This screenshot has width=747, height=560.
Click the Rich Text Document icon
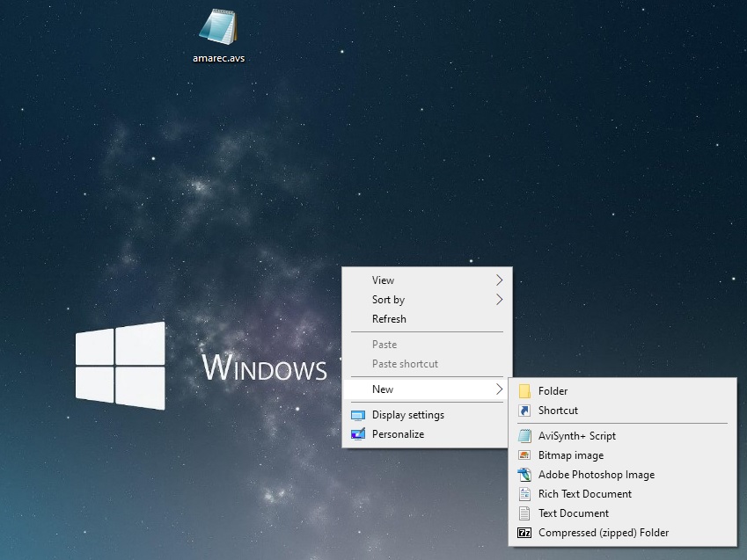524,494
